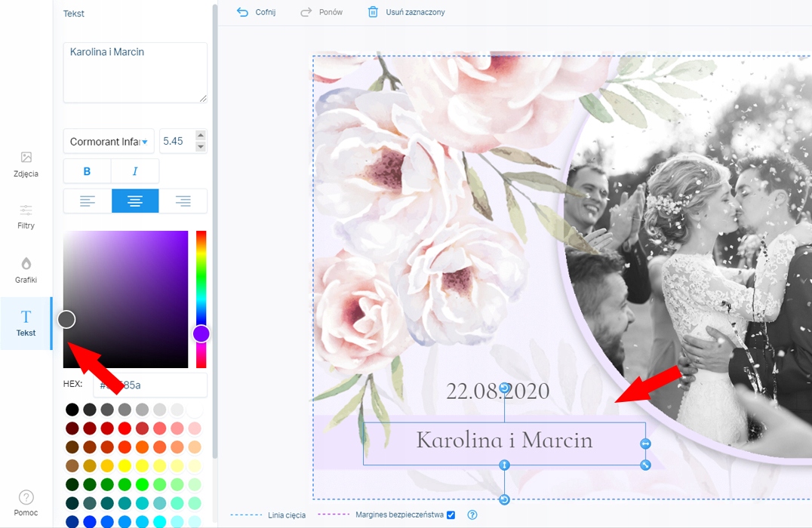Pick the pale pink swatch
The height and width of the screenshot is (528, 812).
195,428
